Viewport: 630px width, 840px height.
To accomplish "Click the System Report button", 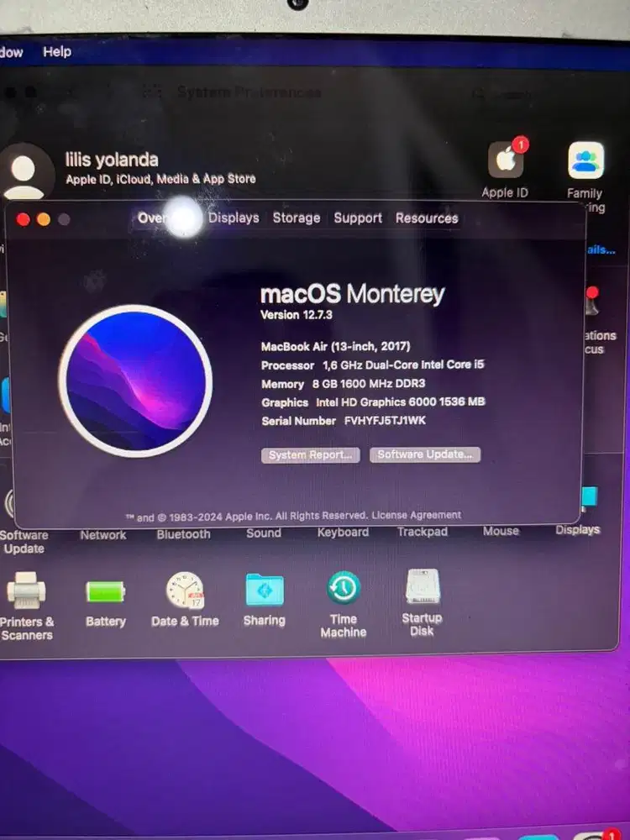I will coord(310,454).
